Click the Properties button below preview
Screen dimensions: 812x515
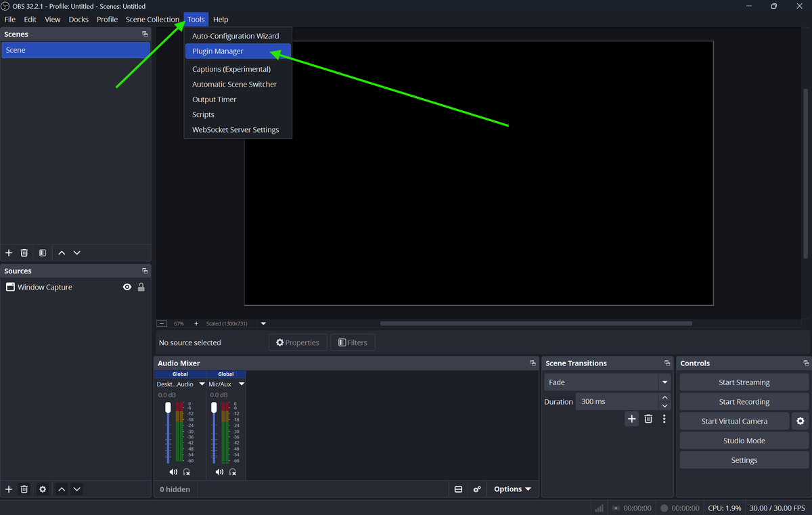click(x=298, y=342)
